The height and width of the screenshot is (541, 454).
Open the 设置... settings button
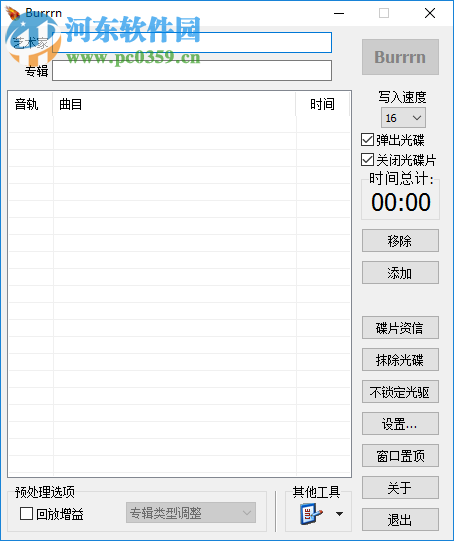(400, 423)
